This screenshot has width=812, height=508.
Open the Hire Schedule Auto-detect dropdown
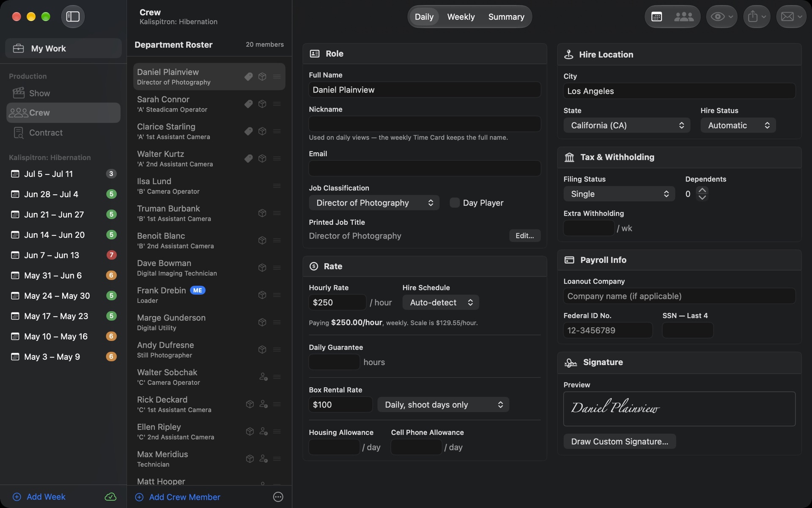coord(441,302)
